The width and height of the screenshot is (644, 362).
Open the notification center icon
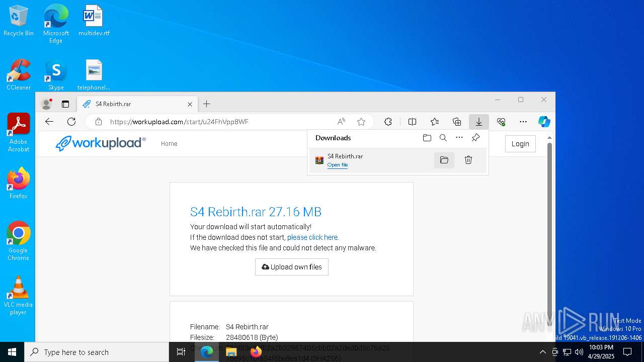628,352
